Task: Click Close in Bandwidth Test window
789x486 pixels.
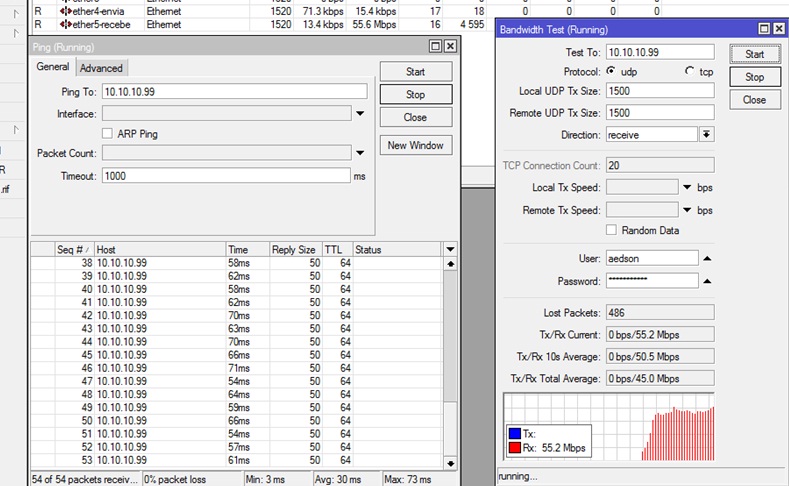Action: point(755,100)
